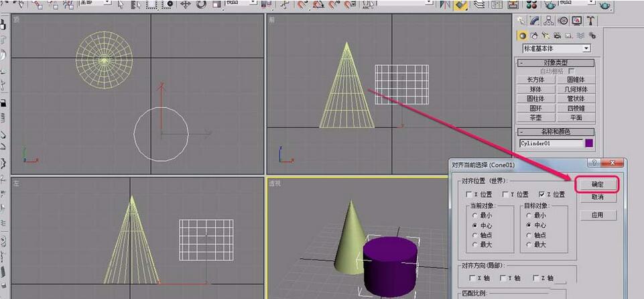Open the Modify panel tab
The width and height of the screenshot is (644, 299).
536,21
